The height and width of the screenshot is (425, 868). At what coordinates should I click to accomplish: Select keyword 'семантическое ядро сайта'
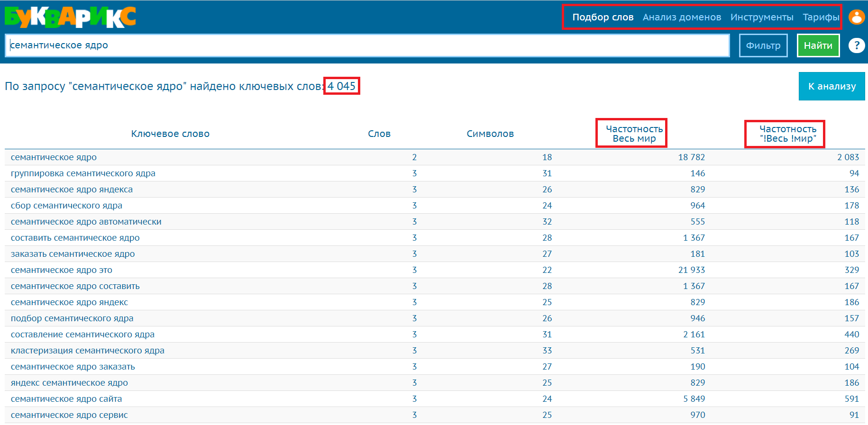pos(66,399)
